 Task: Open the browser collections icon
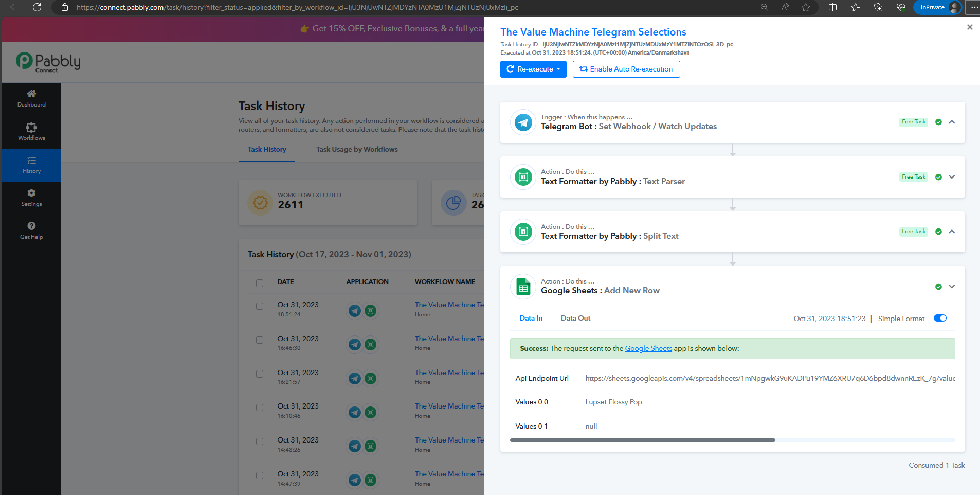878,7
